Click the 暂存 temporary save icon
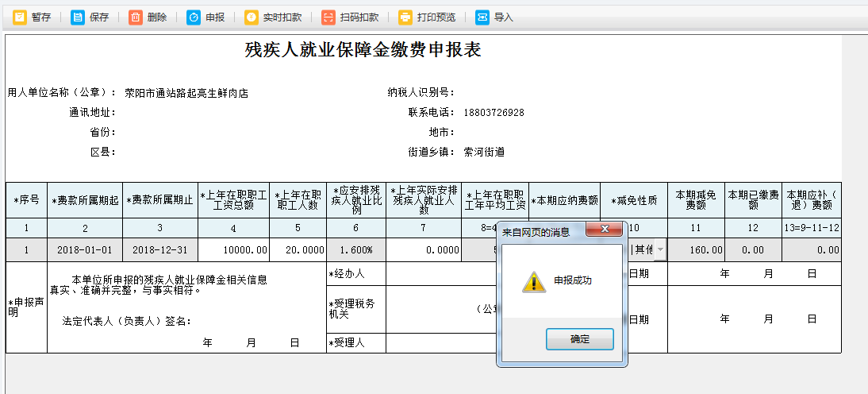This screenshot has width=868, height=394. [x=20, y=17]
